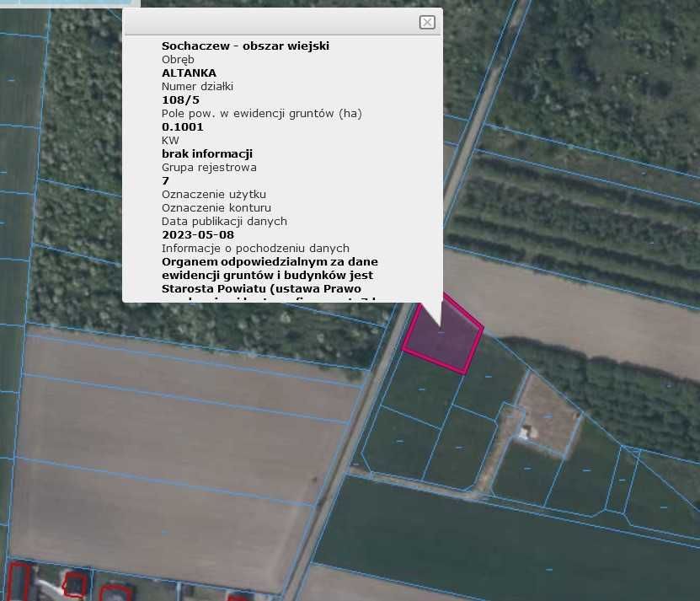Select the 'Sochaczew - obszar wiejski' text

pos(245,46)
